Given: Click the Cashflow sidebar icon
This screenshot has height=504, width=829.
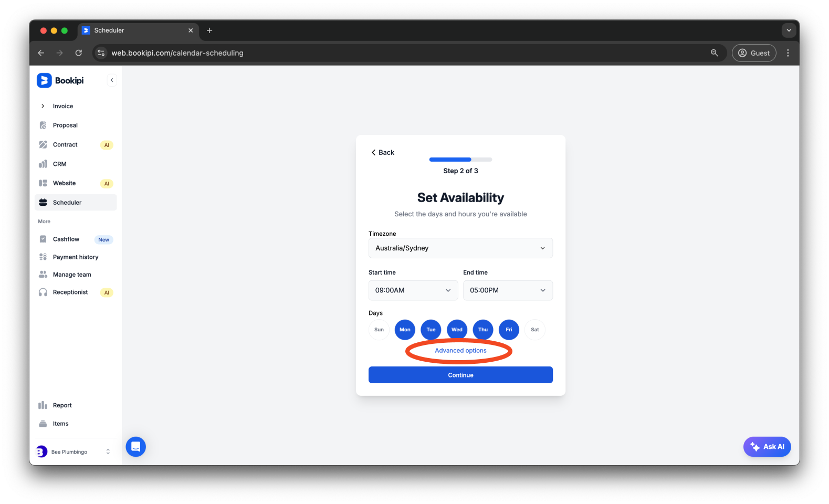Looking at the screenshot, I should coord(43,239).
